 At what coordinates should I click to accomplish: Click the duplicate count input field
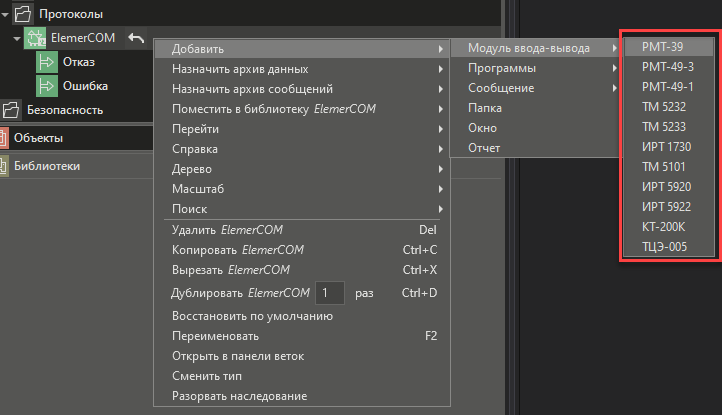[329, 293]
